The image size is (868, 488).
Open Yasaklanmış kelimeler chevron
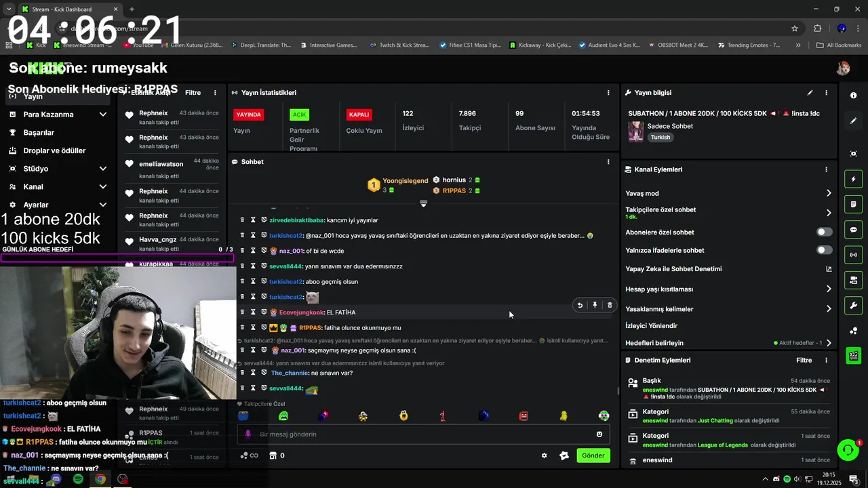coord(829,309)
